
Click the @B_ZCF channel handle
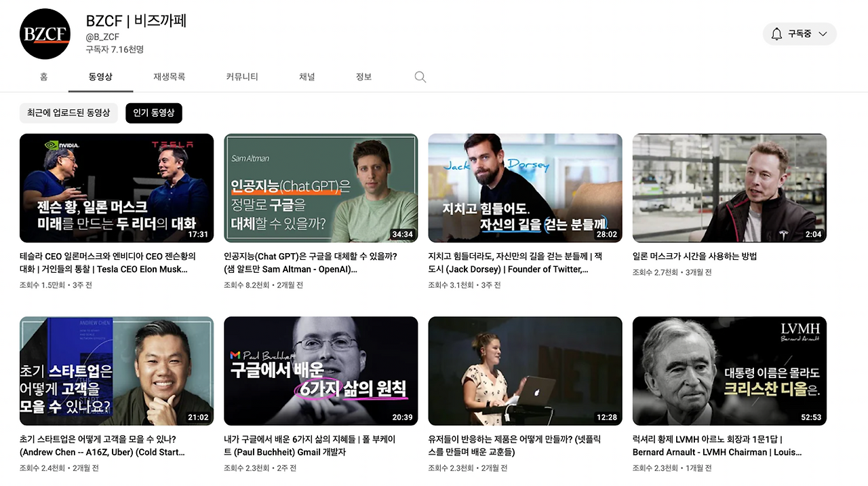(102, 37)
